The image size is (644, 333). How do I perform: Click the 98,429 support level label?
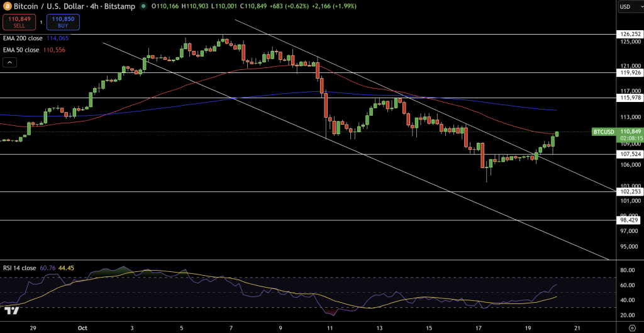[630, 220]
